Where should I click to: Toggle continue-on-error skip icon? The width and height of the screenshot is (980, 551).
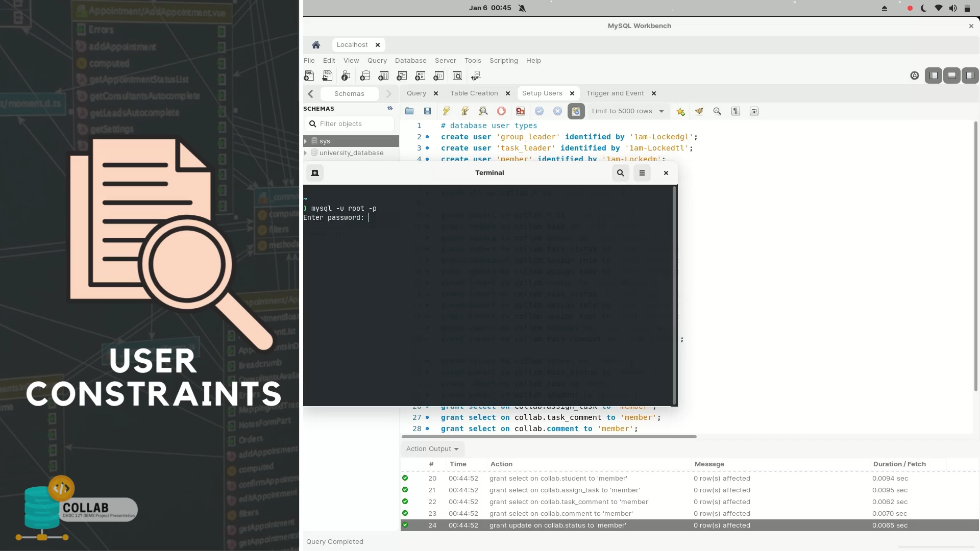click(520, 111)
